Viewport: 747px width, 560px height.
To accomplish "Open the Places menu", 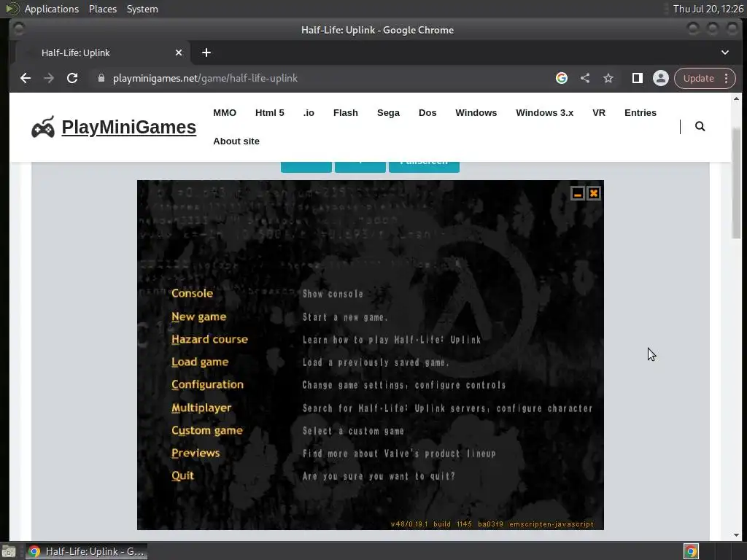I will click(103, 9).
